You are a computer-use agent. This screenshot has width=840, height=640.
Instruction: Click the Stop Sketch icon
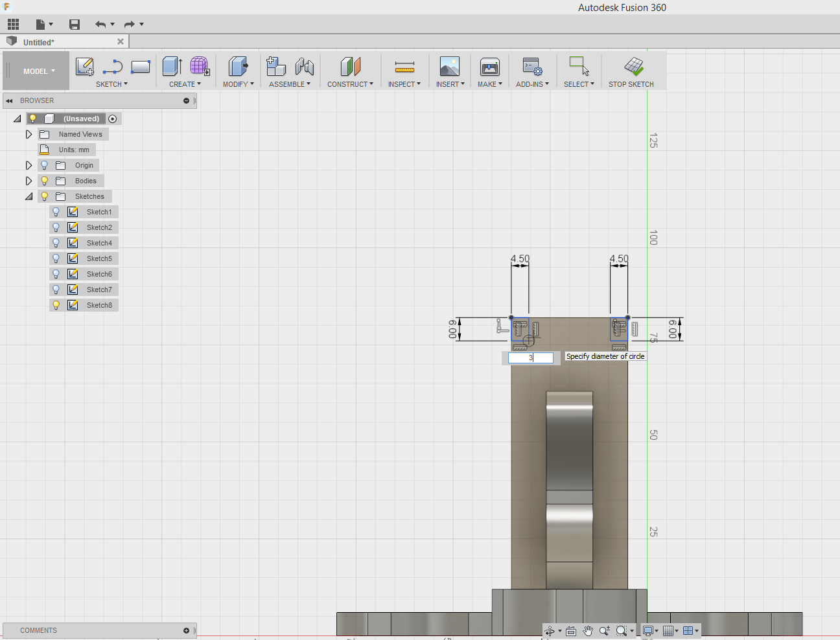click(634, 66)
